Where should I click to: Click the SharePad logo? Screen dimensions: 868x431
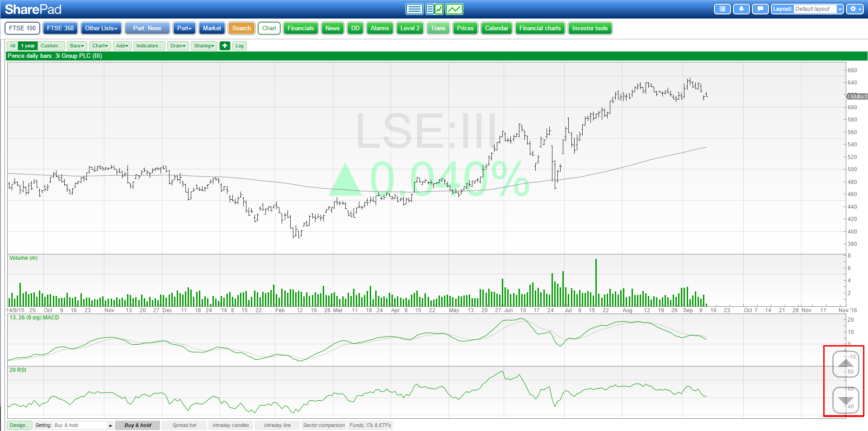(x=33, y=9)
